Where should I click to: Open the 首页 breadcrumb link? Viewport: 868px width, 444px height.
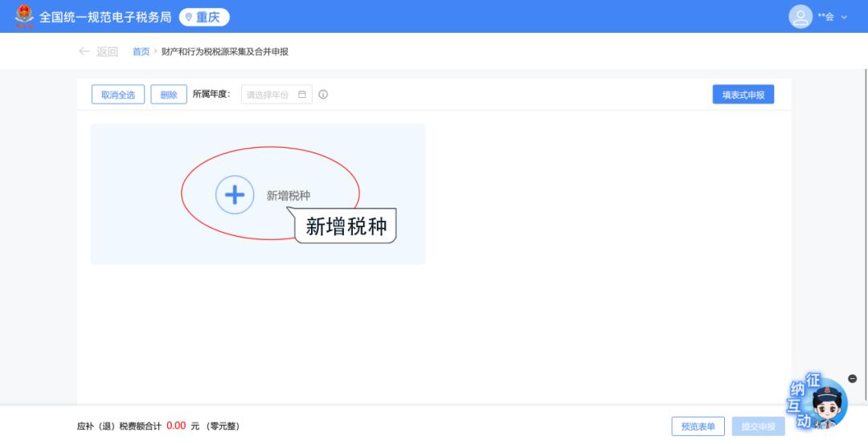141,52
